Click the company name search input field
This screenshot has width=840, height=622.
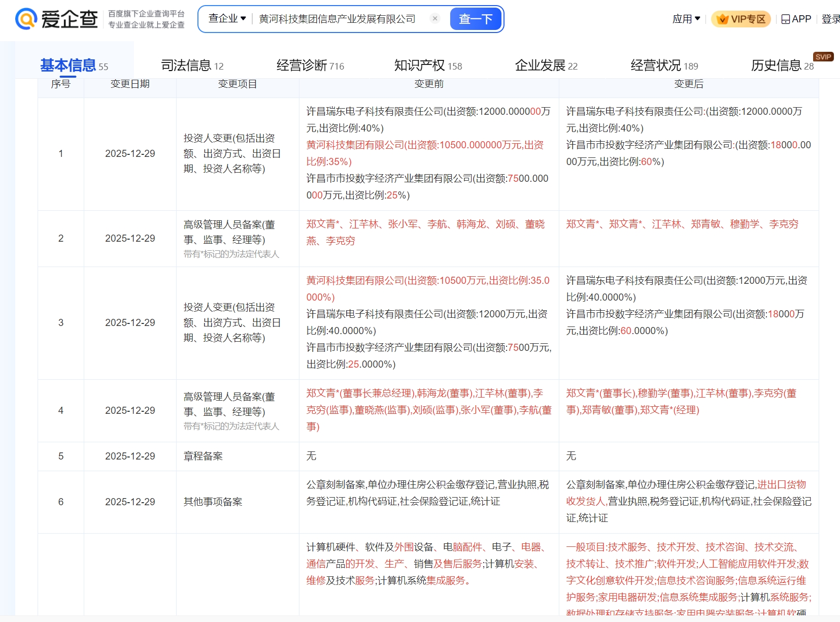[x=338, y=19]
